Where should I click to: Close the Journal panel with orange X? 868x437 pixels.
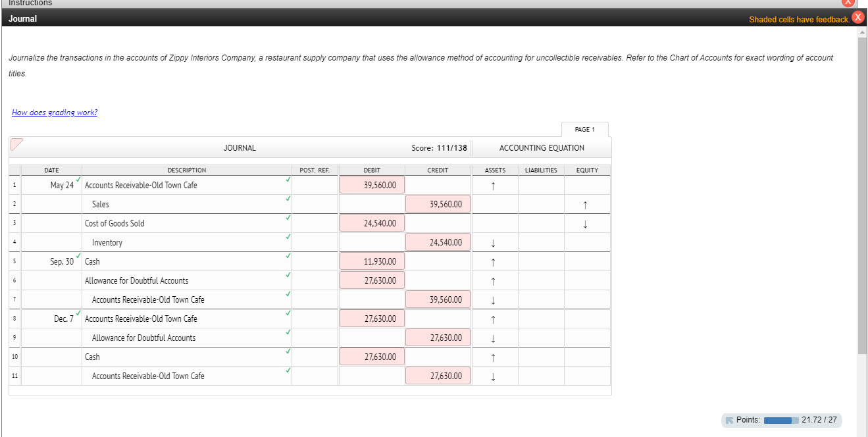(857, 18)
